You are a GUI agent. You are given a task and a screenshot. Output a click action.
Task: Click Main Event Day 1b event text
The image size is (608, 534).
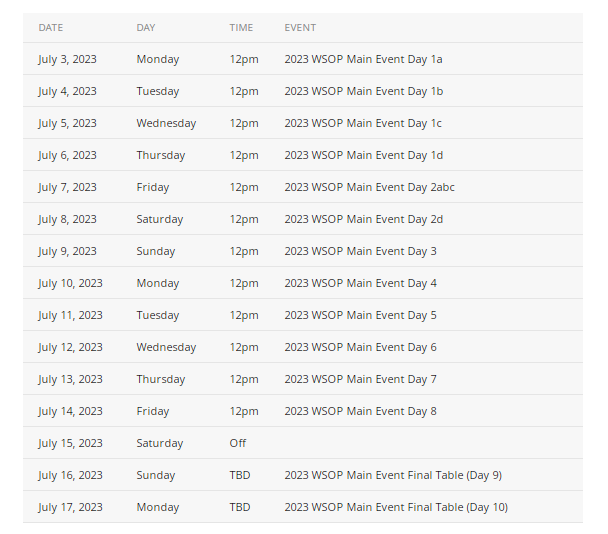(x=364, y=91)
